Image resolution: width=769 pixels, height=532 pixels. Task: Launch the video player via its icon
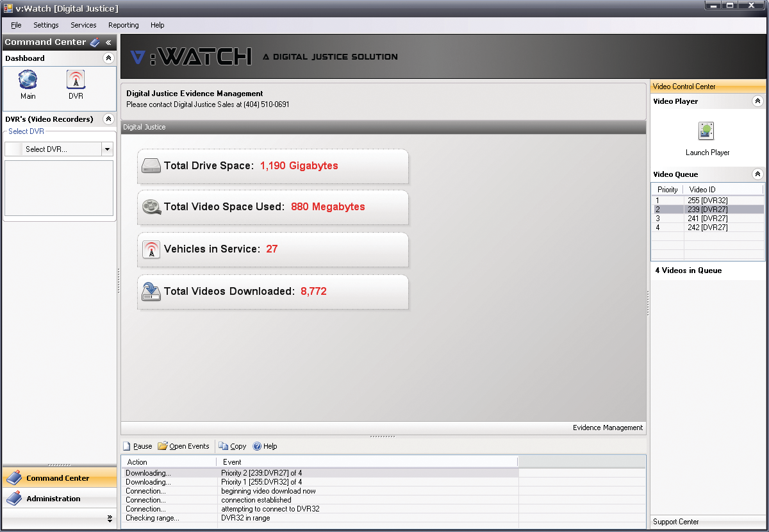pyautogui.click(x=707, y=130)
